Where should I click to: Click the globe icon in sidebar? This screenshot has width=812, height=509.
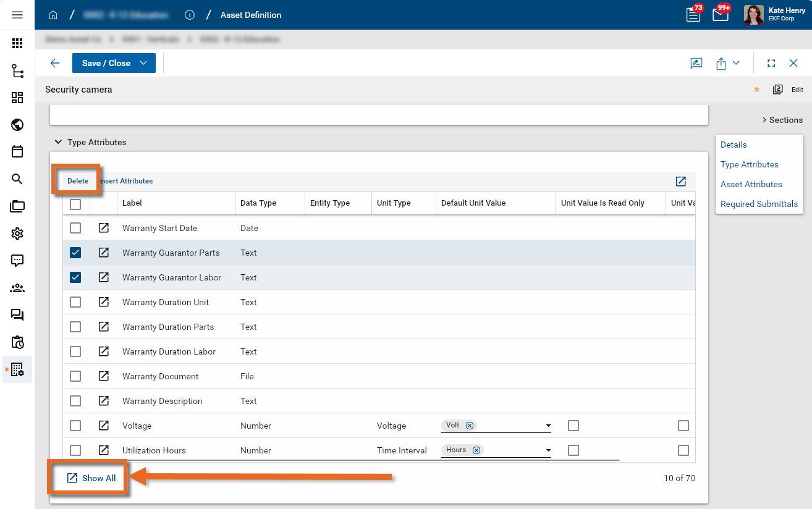[17, 125]
